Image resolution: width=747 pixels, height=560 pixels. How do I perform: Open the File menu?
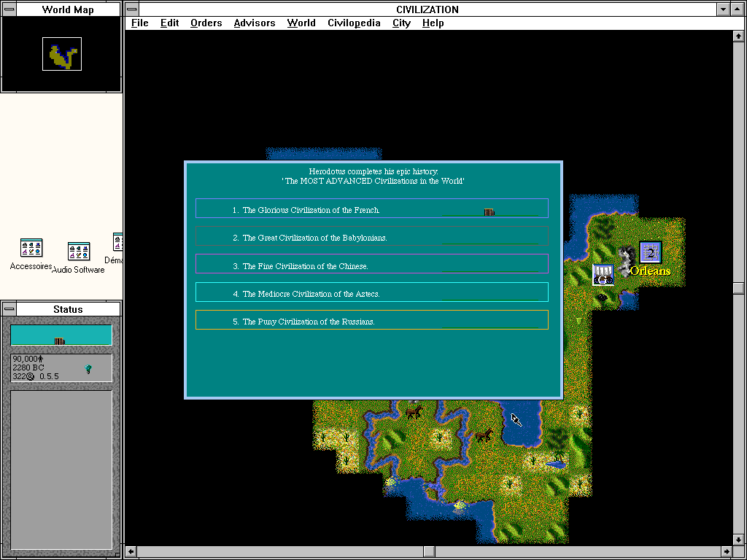pyautogui.click(x=139, y=23)
